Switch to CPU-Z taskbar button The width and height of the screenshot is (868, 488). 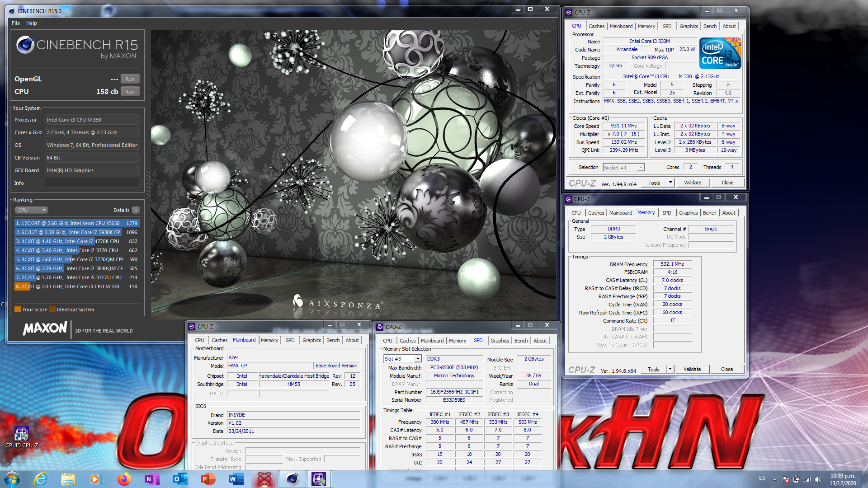point(319,479)
